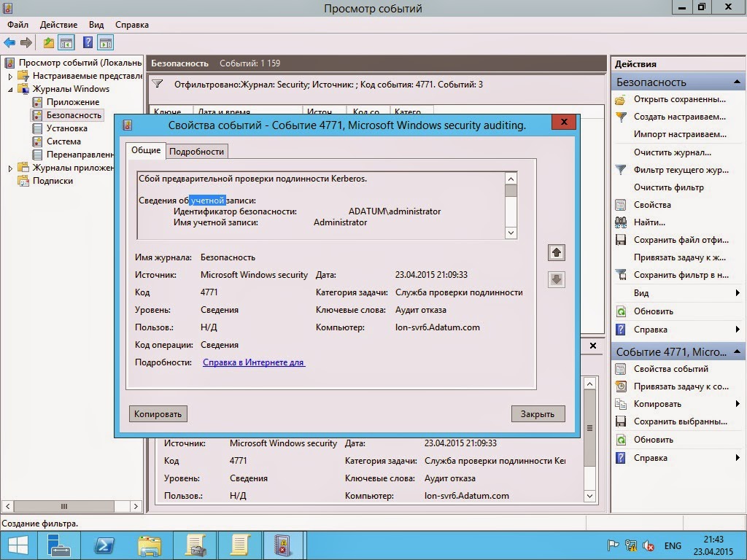
Task: Click the network tray icon
Action: click(631, 545)
